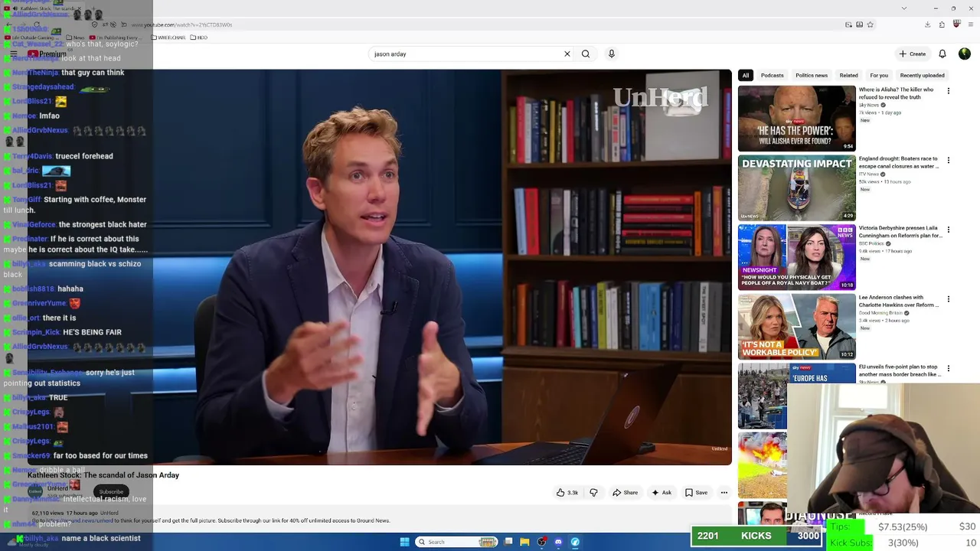Expand the browser tab list chevron
980x551 pixels.
904,8
